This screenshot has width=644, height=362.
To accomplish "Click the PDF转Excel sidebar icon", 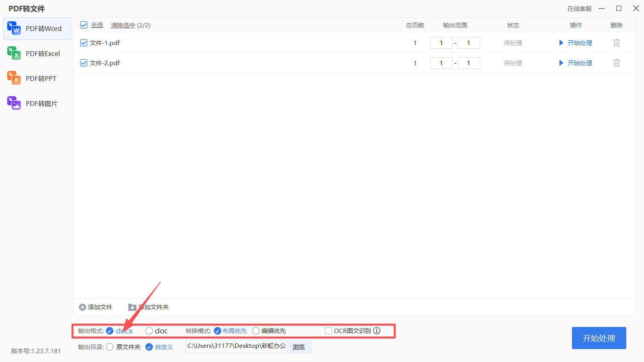I will click(14, 53).
